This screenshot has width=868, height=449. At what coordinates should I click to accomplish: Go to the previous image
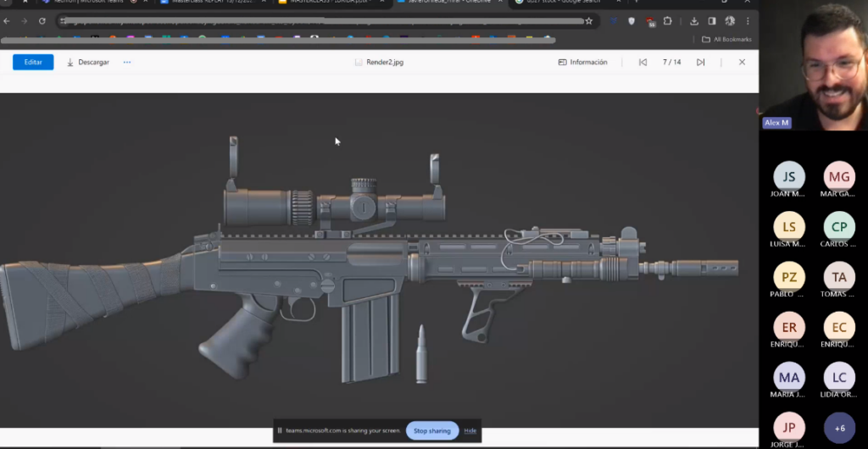(x=643, y=62)
